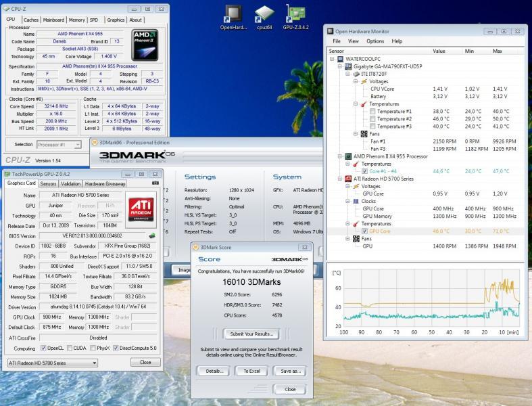This screenshot has width=532, height=406.
Task: Toggle the PhysX checkbox in GPU-Z
Action: tap(93, 348)
